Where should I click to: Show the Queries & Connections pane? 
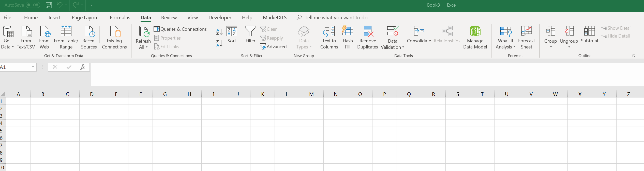tap(180, 29)
